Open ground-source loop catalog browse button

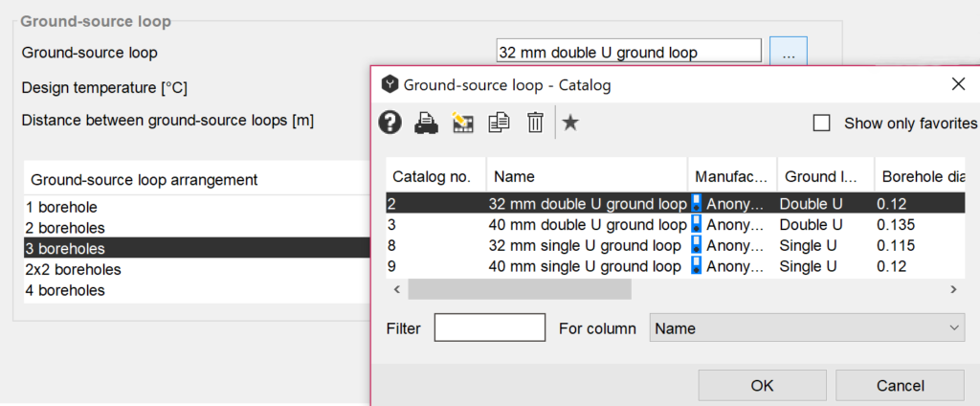[x=788, y=53]
